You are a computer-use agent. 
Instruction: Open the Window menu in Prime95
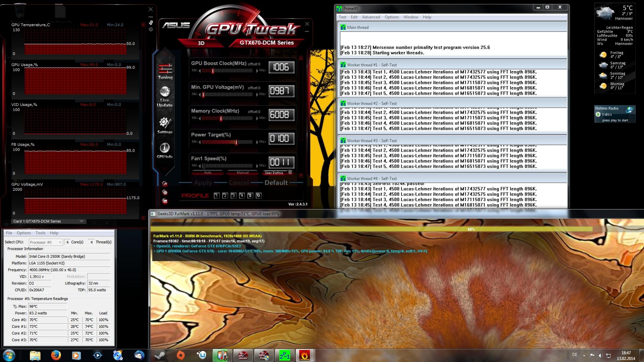pyautogui.click(x=411, y=17)
